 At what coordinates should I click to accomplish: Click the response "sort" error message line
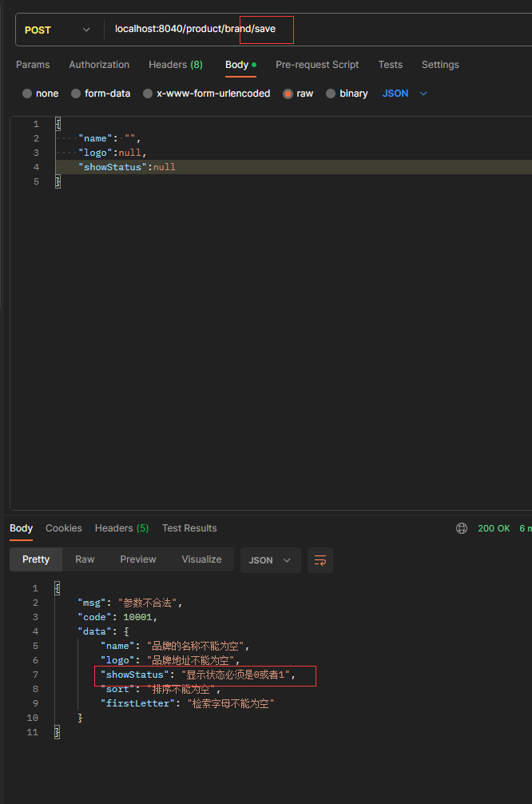click(x=161, y=689)
